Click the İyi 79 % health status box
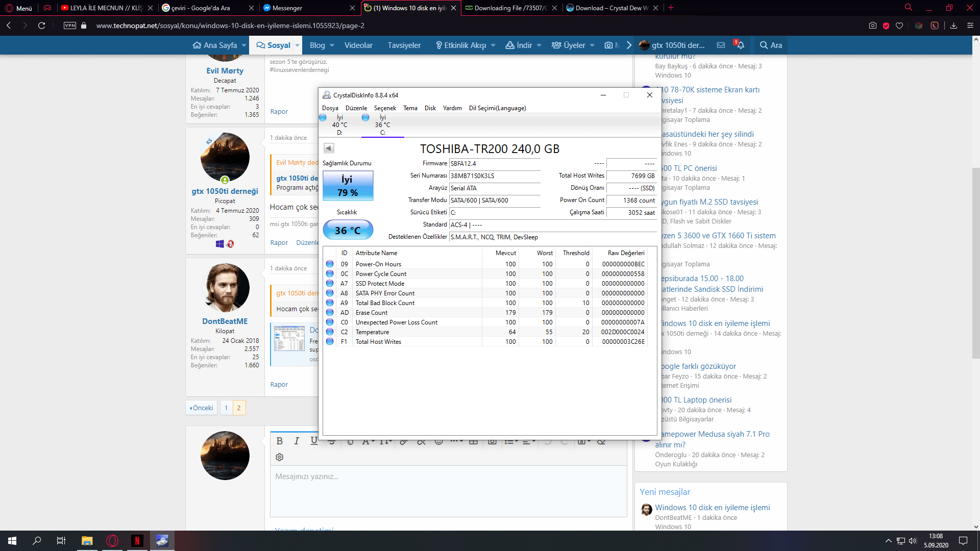980x551 pixels. point(348,186)
